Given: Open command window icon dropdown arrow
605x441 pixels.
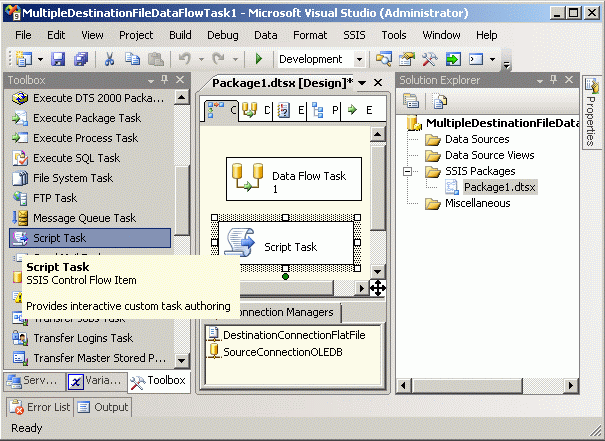Looking at the screenshot, I should pyautogui.click(x=492, y=59).
